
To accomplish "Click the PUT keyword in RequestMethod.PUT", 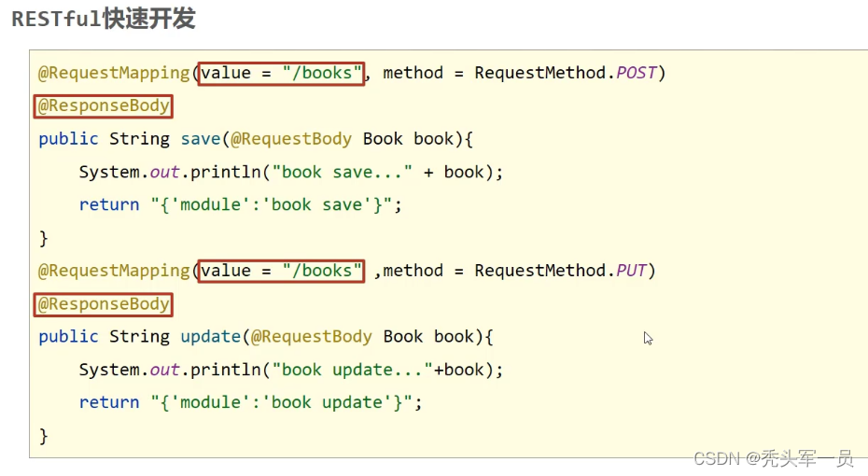I will 631,271.
